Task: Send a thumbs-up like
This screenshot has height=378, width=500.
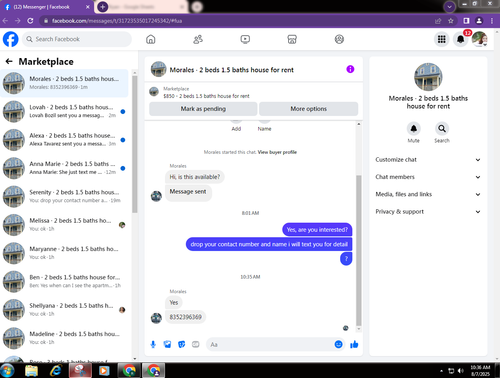Action: click(x=354, y=344)
